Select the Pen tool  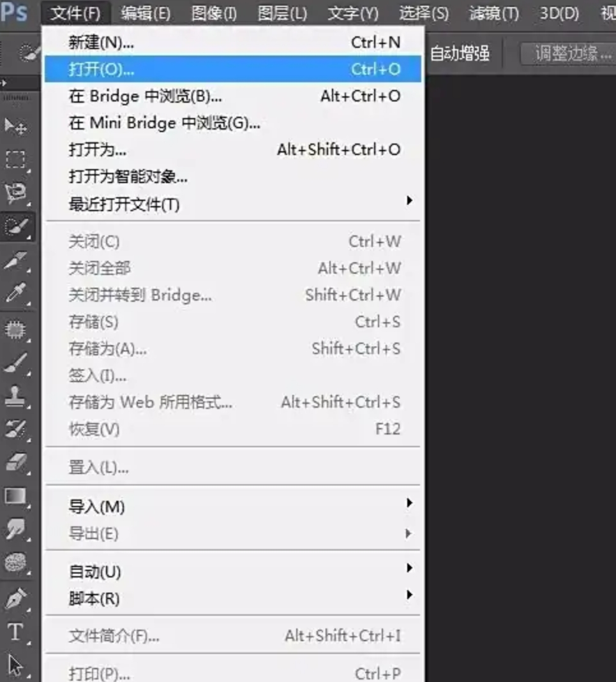click(16, 598)
